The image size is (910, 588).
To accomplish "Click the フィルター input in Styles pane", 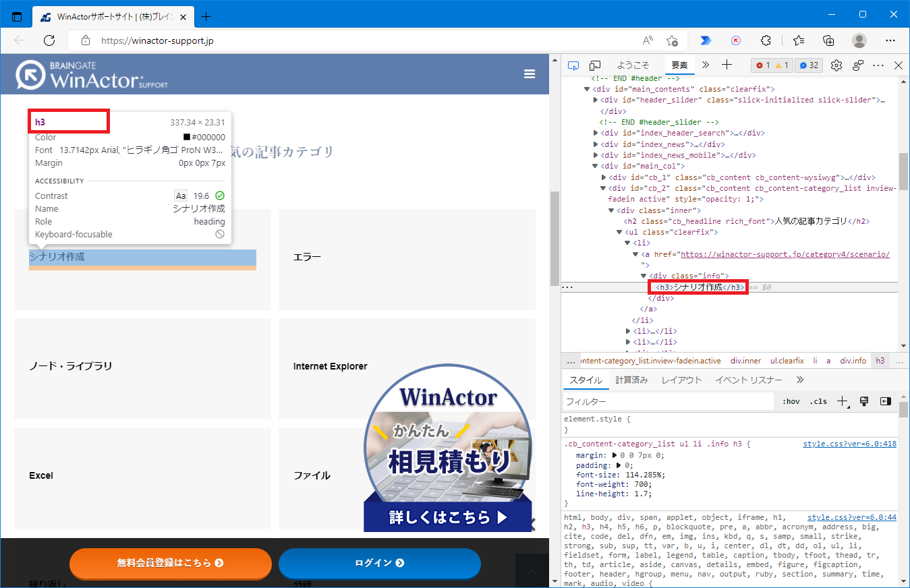I will click(x=668, y=401).
